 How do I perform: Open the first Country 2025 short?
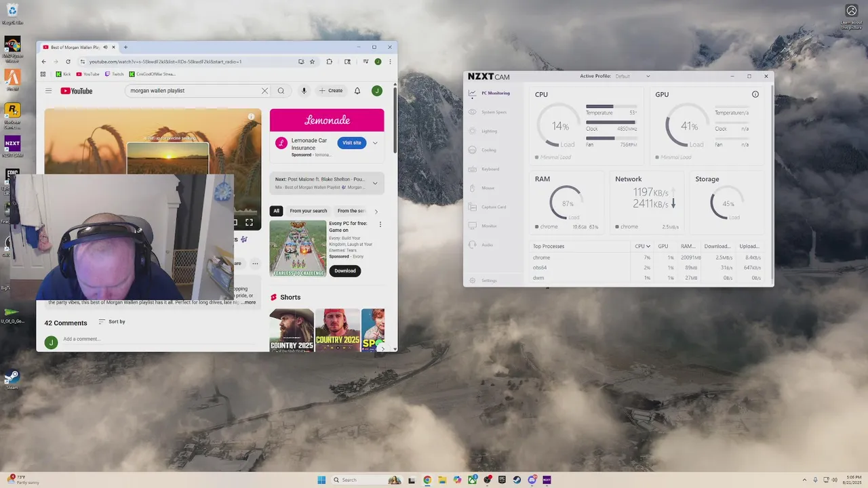click(292, 330)
